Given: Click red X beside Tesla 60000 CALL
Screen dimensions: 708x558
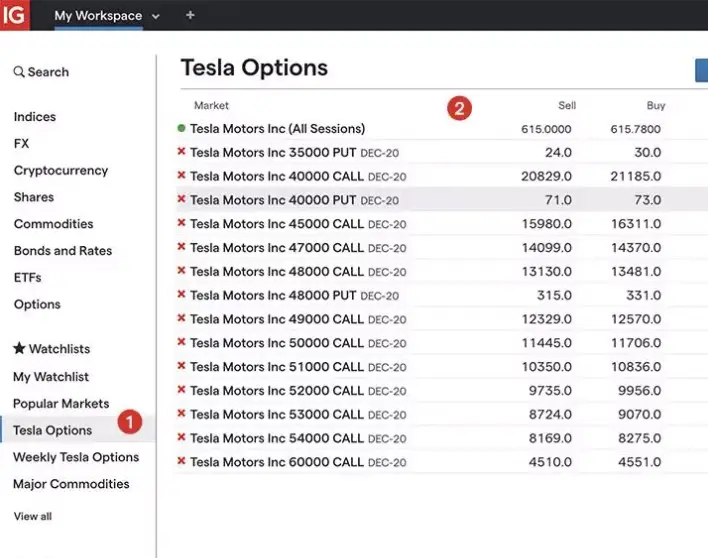Looking at the screenshot, I should tap(181, 462).
